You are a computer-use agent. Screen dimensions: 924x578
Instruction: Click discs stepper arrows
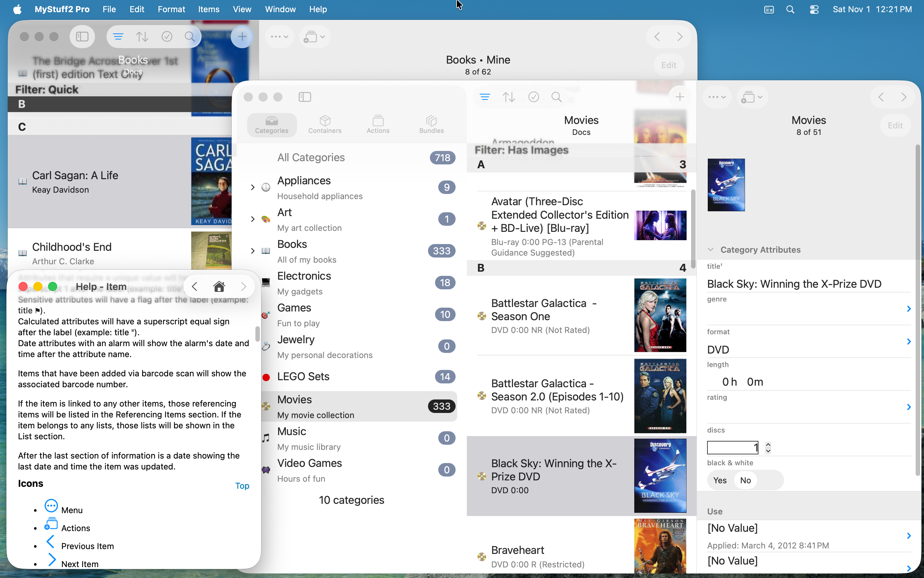(x=768, y=447)
